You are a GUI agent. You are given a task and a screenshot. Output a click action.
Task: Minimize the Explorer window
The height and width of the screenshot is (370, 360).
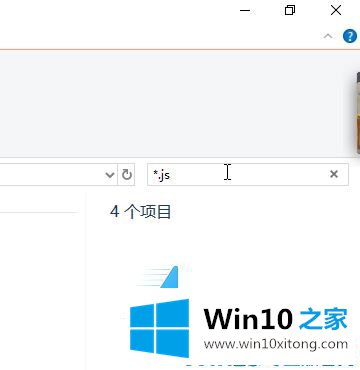245,10
